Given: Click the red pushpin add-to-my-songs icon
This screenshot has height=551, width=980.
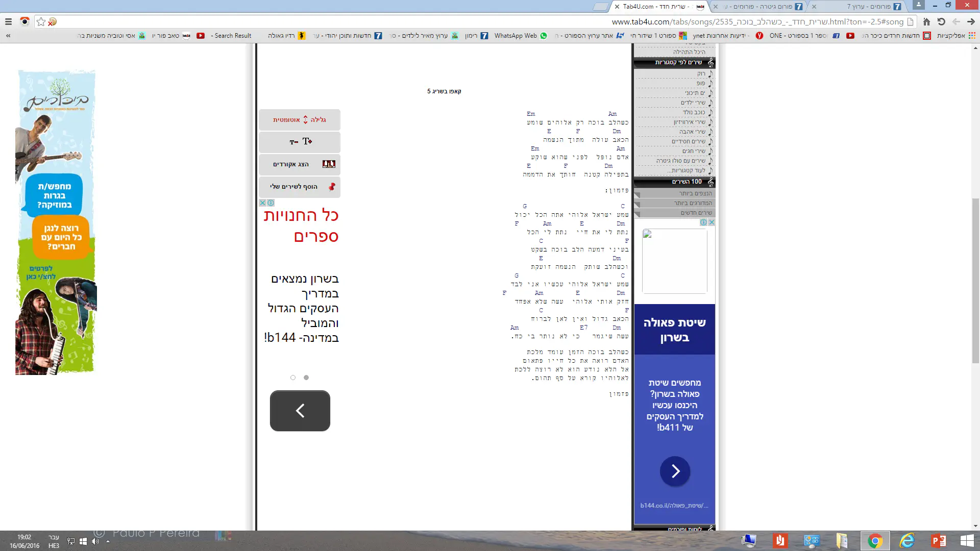Looking at the screenshot, I should (332, 187).
